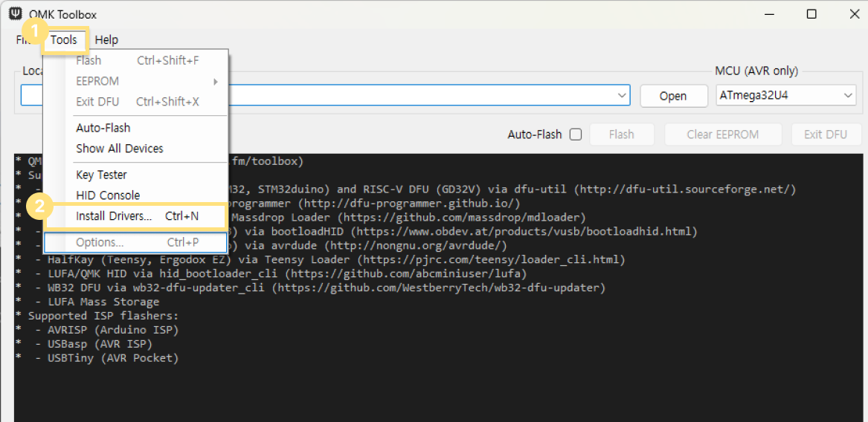Click the Clear EEPROM button
868x422 pixels.
pyautogui.click(x=723, y=134)
